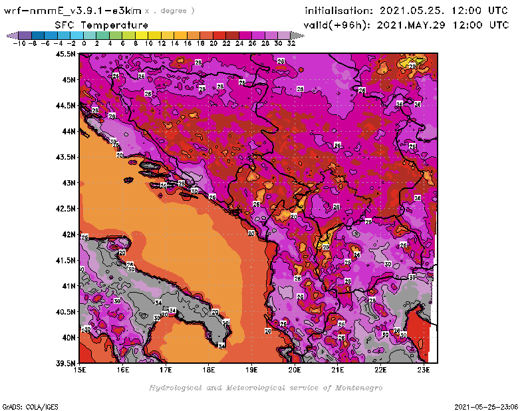Click the valid (+96h) forecast time text

pyautogui.click(x=406, y=25)
